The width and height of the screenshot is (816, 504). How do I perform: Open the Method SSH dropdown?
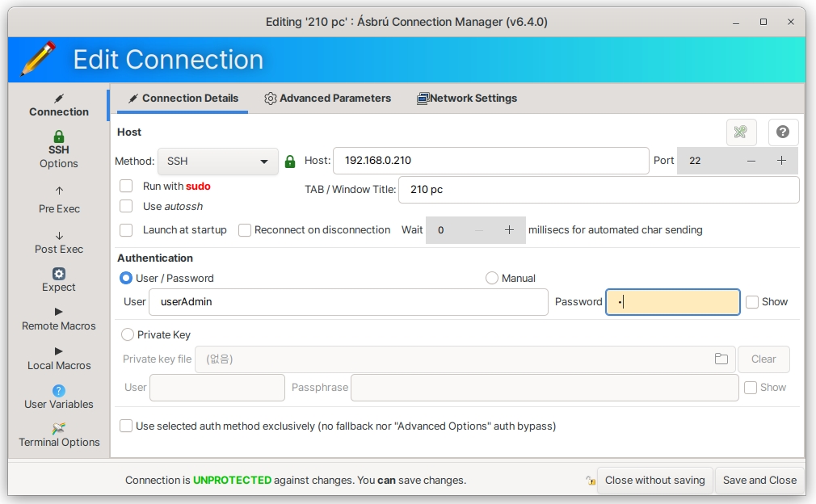click(x=217, y=162)
